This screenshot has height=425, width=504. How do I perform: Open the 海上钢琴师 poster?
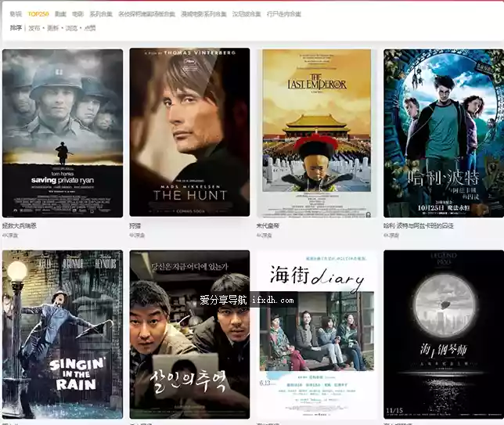coord(444,334)
